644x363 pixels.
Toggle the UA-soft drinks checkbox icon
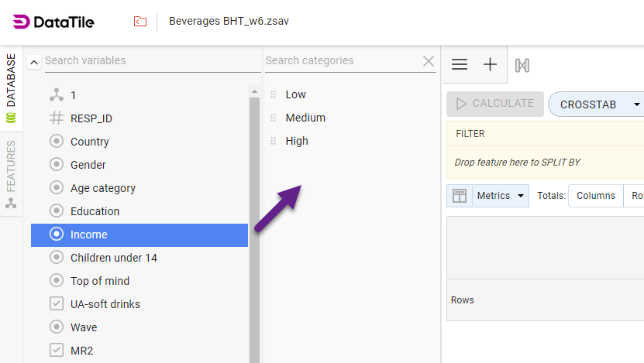coord(56,304)
